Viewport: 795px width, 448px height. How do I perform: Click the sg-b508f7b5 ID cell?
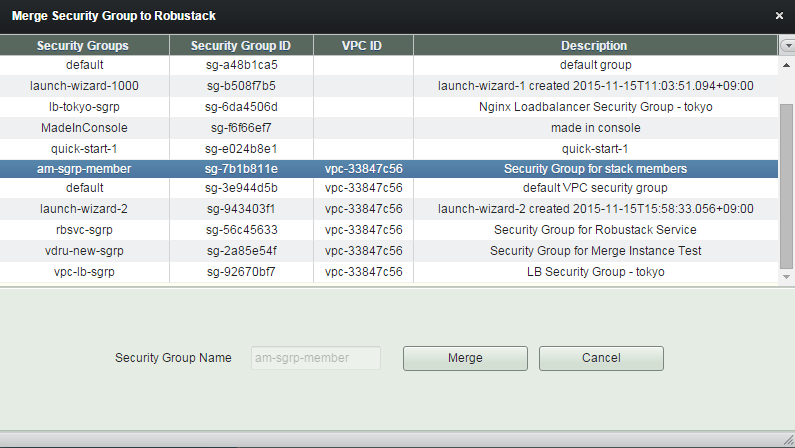point(241,86)
